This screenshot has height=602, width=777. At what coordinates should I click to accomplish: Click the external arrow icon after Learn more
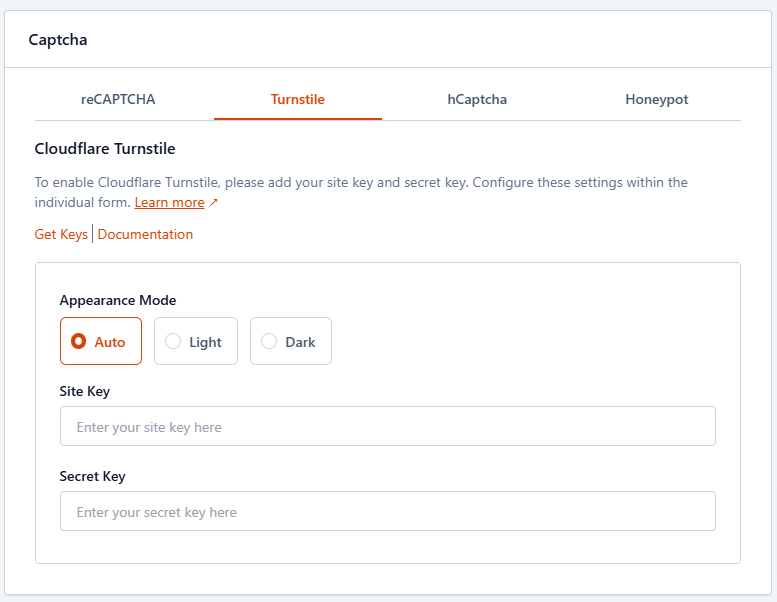[x=213, y=202]
